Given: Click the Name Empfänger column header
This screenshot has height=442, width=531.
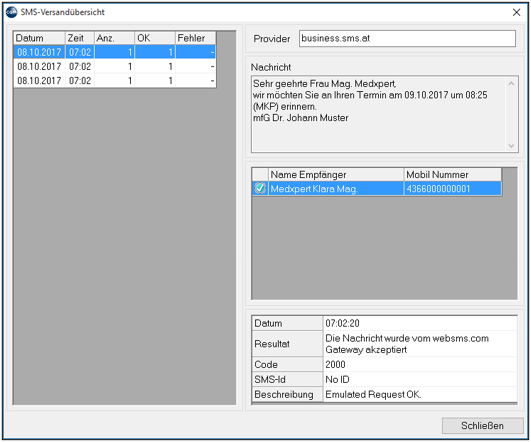Looking at the screenshot, I should tap(336, 174).
